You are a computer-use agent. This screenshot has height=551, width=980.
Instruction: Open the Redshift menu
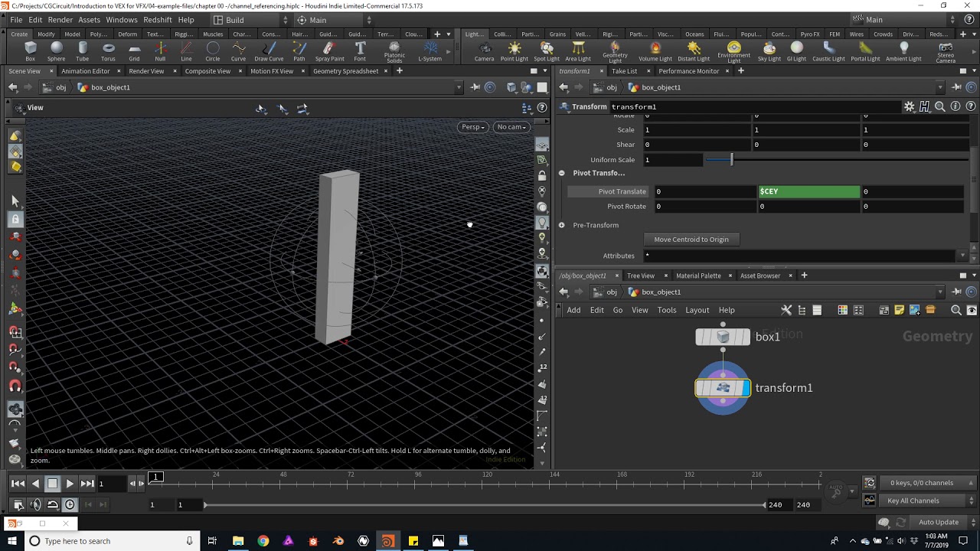click(158, 20)
